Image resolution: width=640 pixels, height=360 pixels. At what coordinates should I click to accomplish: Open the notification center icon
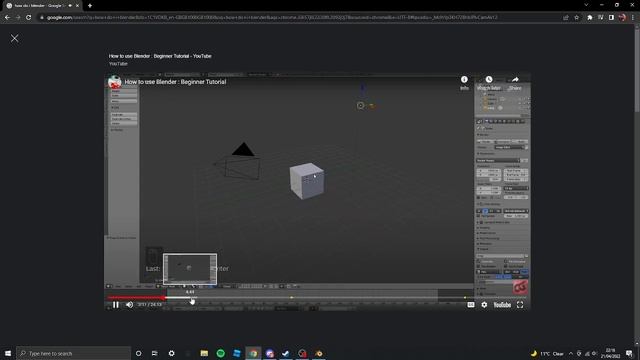[629, 353]
